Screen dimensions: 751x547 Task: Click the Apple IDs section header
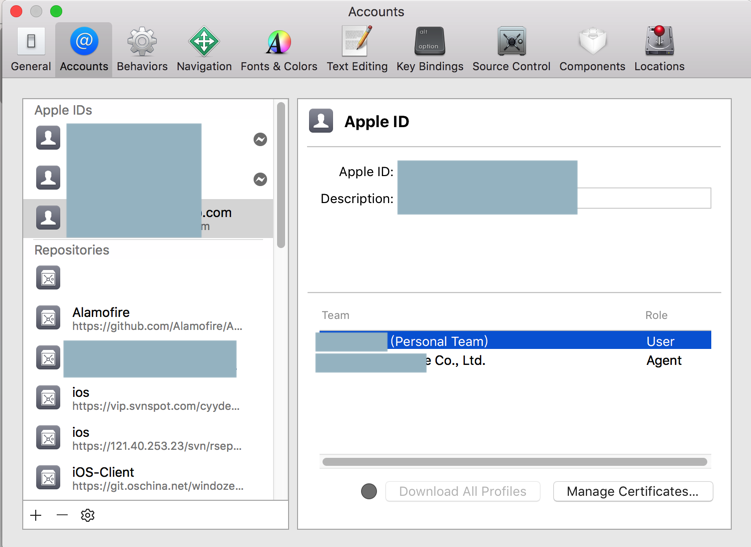63,110
